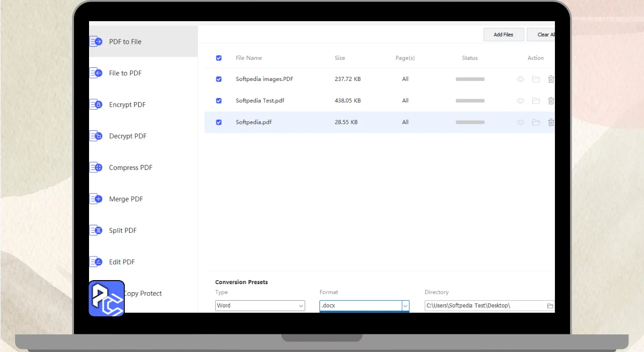Browse Directory using the folder icon

point(550,306)
